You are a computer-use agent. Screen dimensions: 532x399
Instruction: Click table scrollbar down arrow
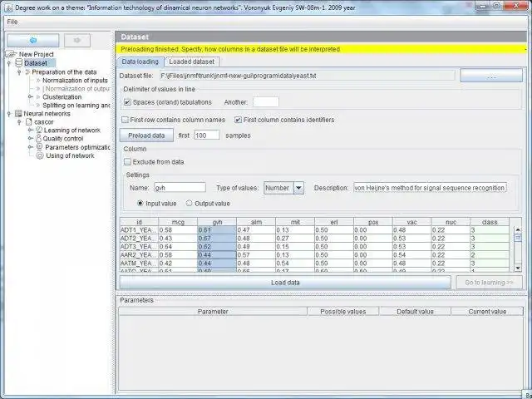518,268
